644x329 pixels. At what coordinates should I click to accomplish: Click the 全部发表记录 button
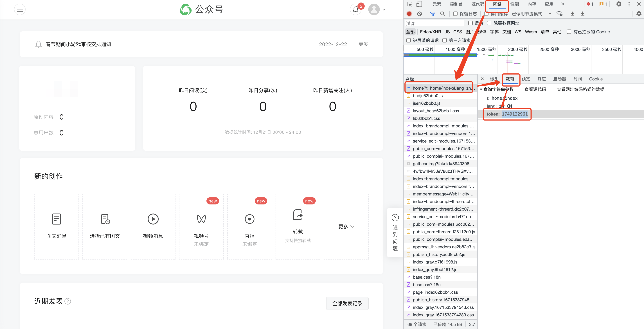pyautogui.click(x=347, y=303)
